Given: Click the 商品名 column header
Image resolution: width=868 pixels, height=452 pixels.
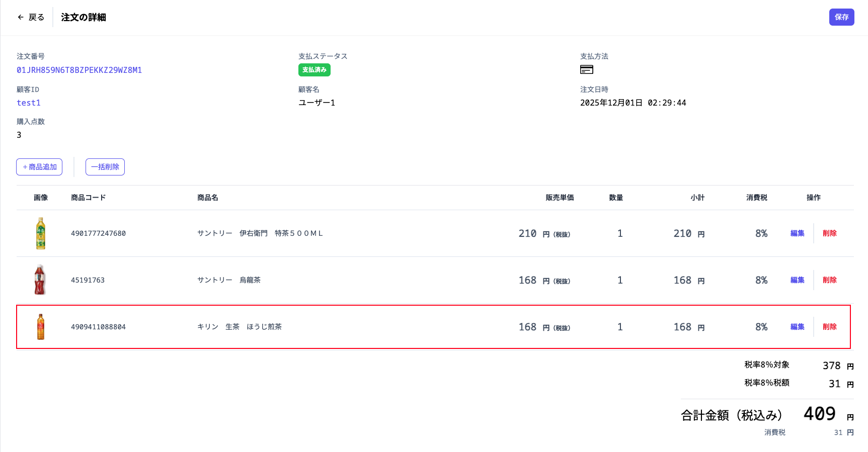Looking at the screenshot, I should point(208,198).
